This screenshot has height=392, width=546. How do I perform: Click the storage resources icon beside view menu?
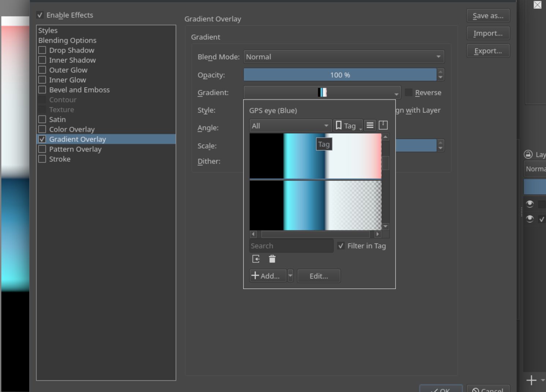click(x=383, y=125)
